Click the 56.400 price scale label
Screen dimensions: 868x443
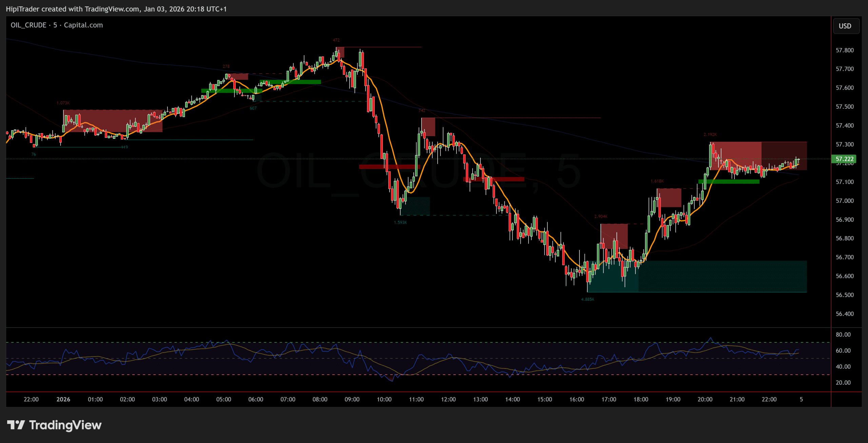coord(845,314)
